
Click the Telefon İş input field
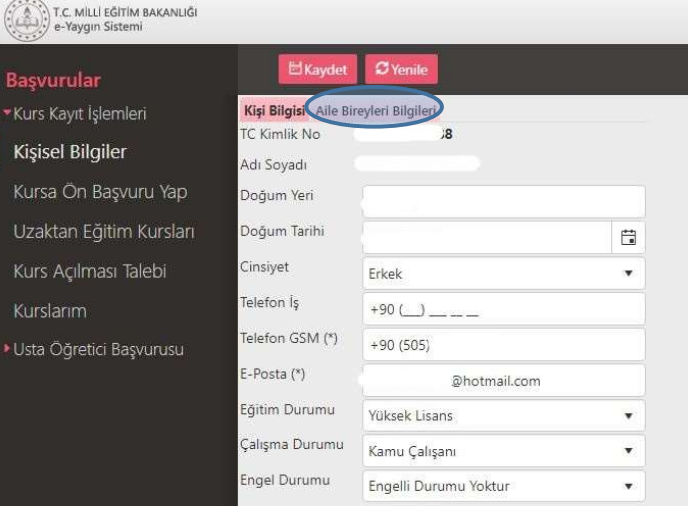[504, 309]
